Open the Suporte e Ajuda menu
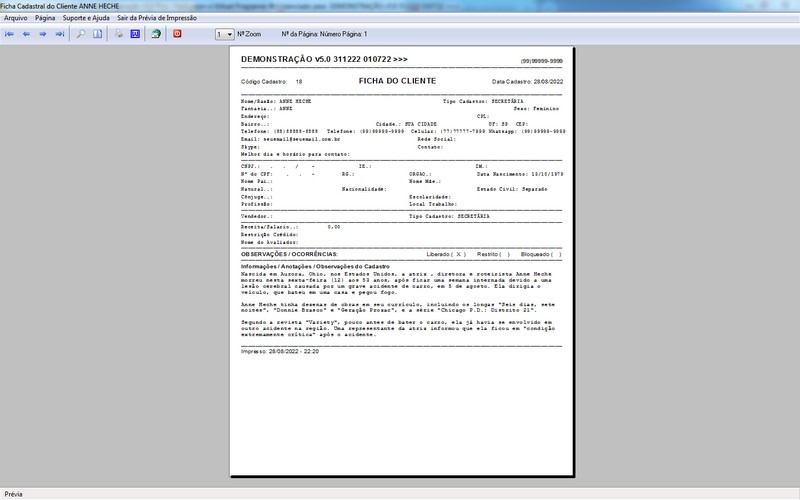The width and height of the screenshot is (800, 500). point(86,18)
